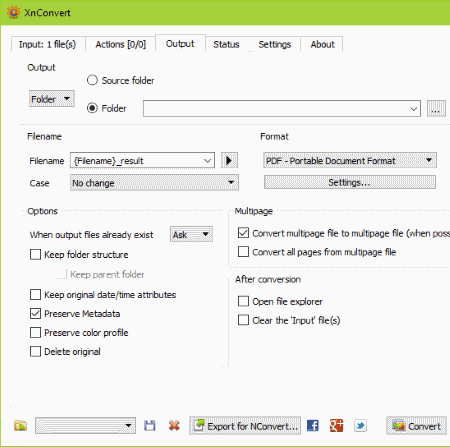Select the Source folder radio button
450x447 pixels.
point(92,80)
